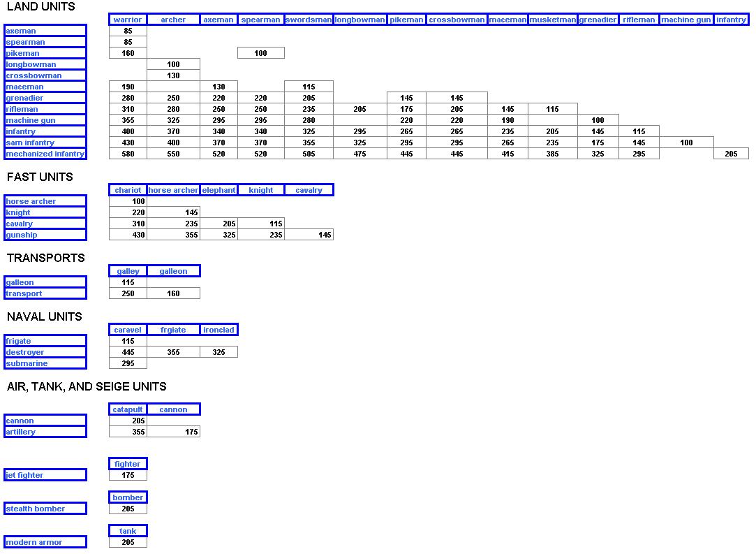Open the destroyer row link
Image resolution: width=756 pixels, height=554 pixels.
[x=25, y=352]
